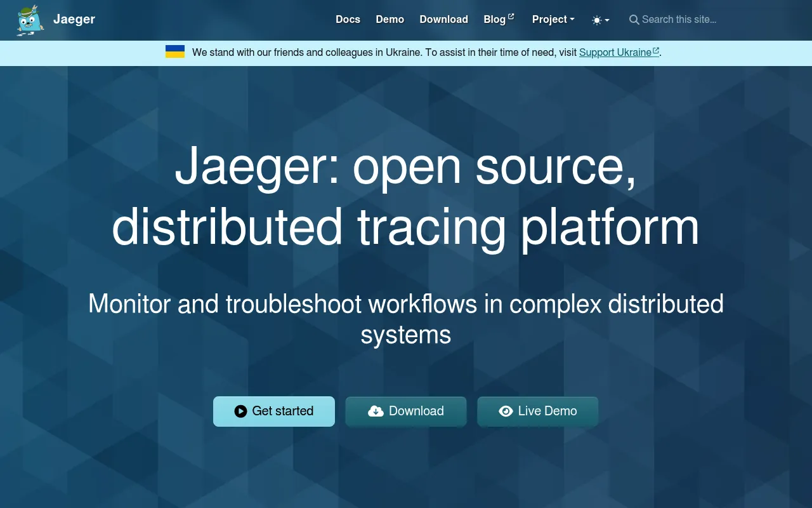This screenshot has width=812, height=508.
Task: Click the 'Monitor and troubleshoot workflows' subtitle
Action: point(406,319)
